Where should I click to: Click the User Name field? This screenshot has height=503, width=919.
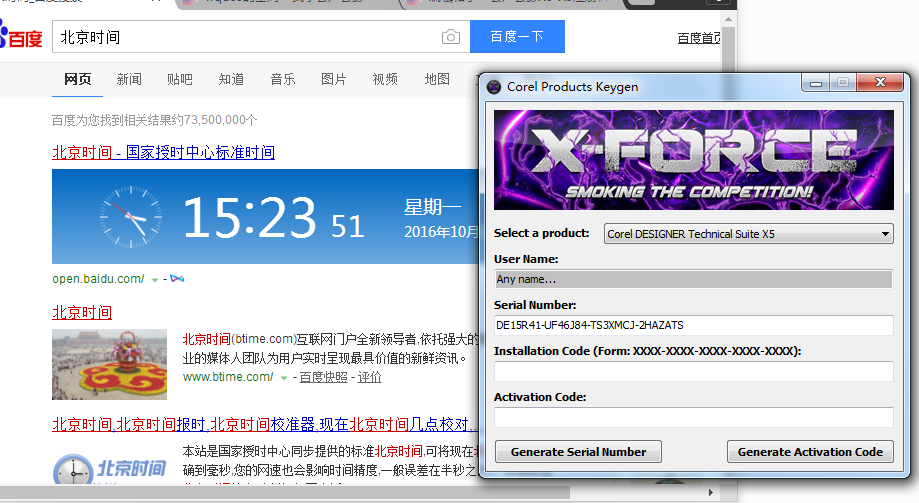693,279
